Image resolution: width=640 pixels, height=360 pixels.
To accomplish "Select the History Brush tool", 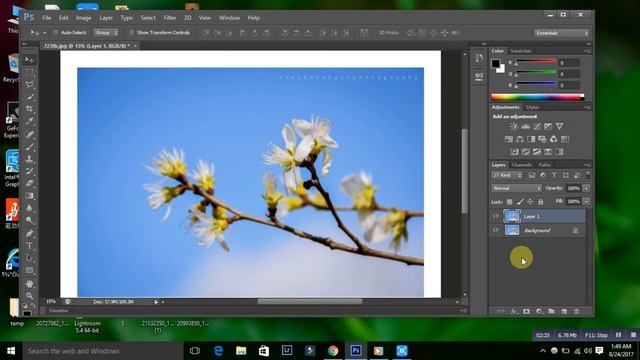I will pyautogui.click(x=29, y=171).
